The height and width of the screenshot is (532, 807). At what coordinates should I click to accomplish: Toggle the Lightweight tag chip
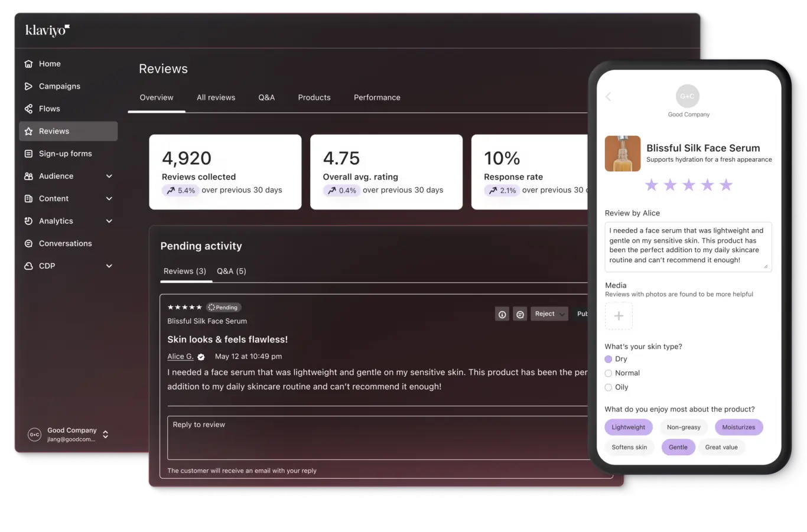point(629,427)
